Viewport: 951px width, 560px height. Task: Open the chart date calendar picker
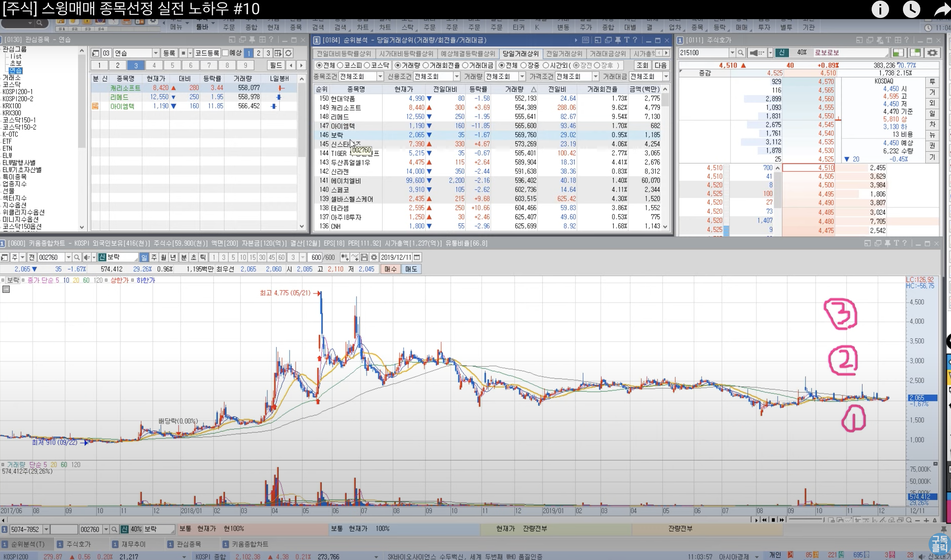coord(417,257)
